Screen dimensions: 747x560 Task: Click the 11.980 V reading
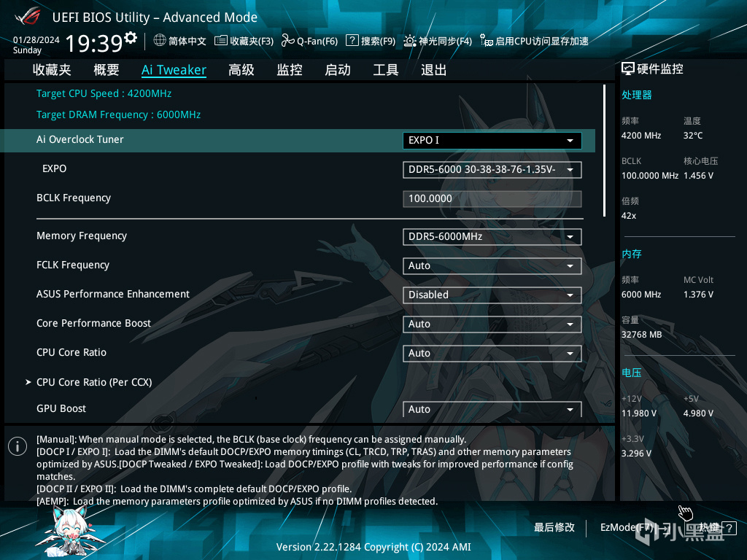click(x=639, y=413)
